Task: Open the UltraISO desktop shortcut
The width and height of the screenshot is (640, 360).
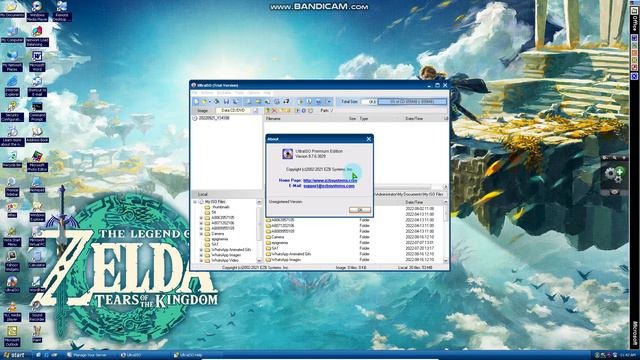Action: tap(12, 284)
